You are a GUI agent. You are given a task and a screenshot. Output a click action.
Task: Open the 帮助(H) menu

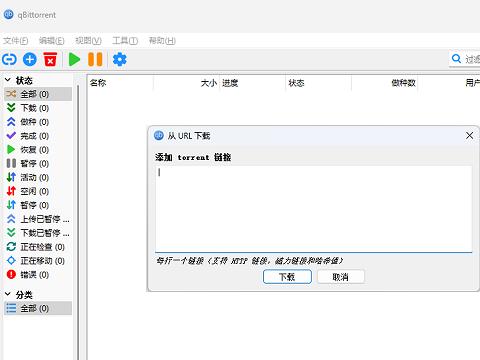click(162, 41)
